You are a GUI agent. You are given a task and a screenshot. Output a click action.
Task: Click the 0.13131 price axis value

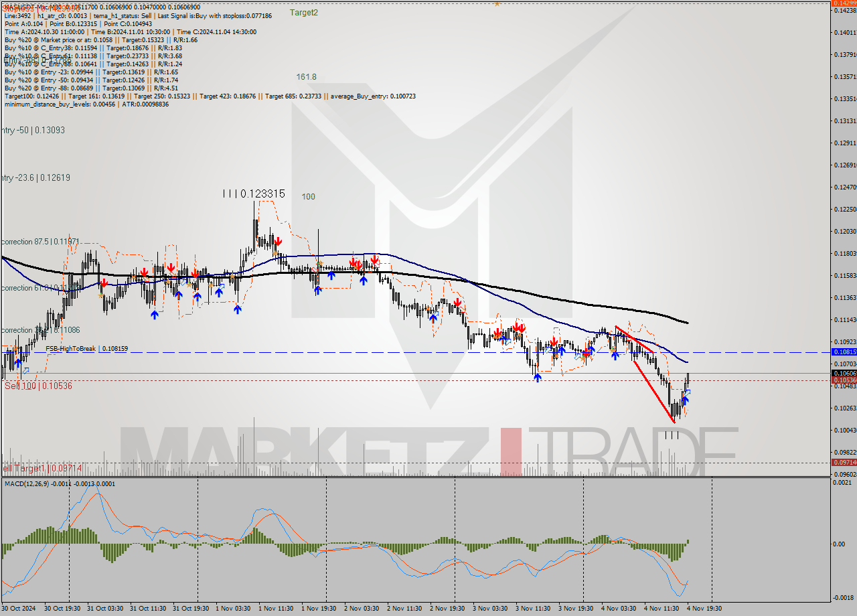coord(844,121)
